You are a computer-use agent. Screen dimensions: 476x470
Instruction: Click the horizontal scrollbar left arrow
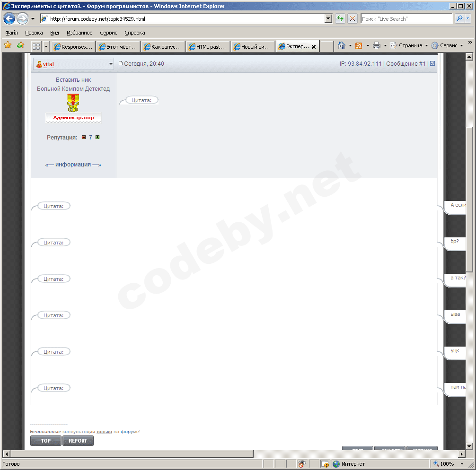tap(6, 454)
